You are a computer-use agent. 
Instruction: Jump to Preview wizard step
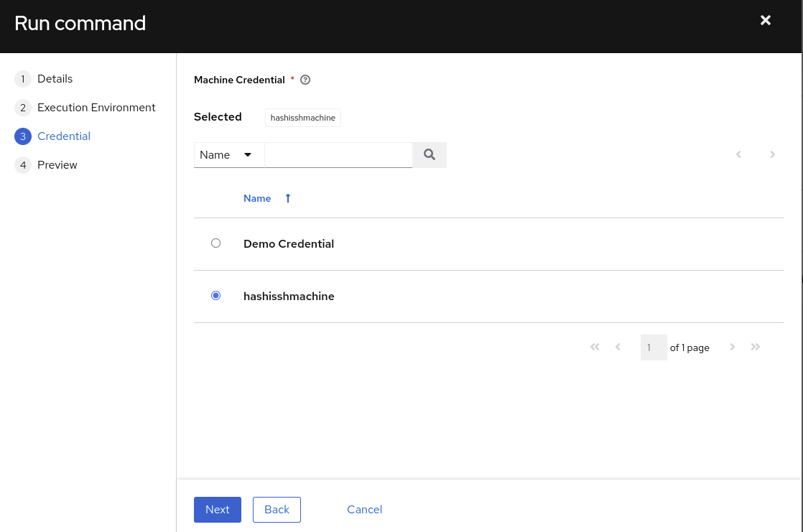pos(57,165)
